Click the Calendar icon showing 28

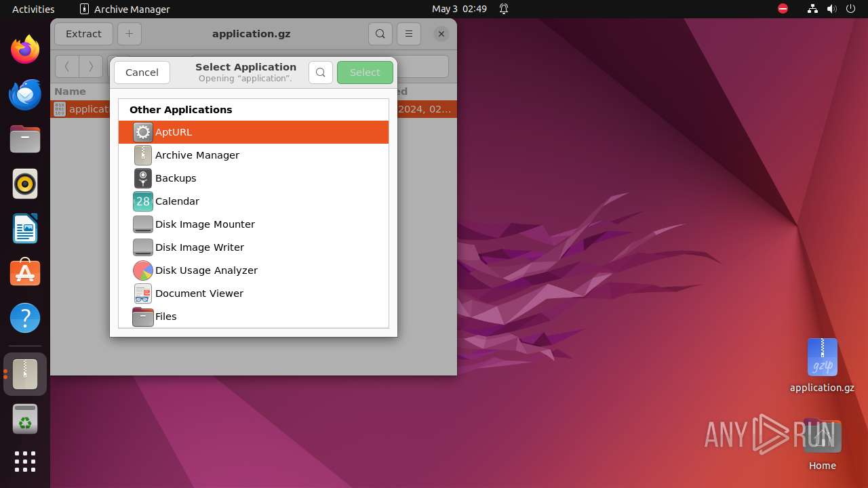click(x=143, y=201)
